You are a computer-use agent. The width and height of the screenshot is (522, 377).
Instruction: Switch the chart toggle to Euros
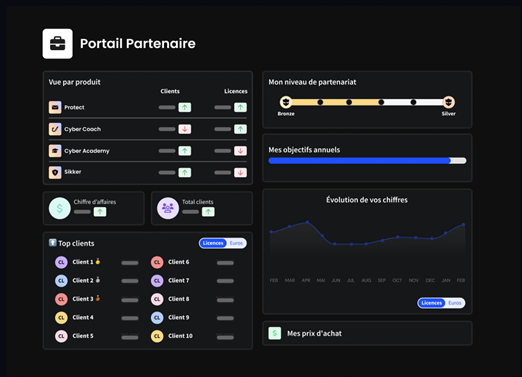(455, 303)
